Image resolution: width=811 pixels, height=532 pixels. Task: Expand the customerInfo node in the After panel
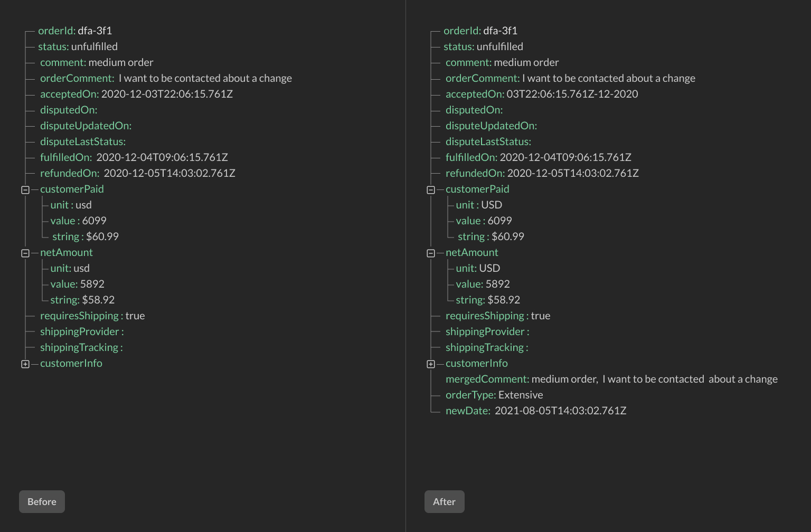(x=430, y=364)
